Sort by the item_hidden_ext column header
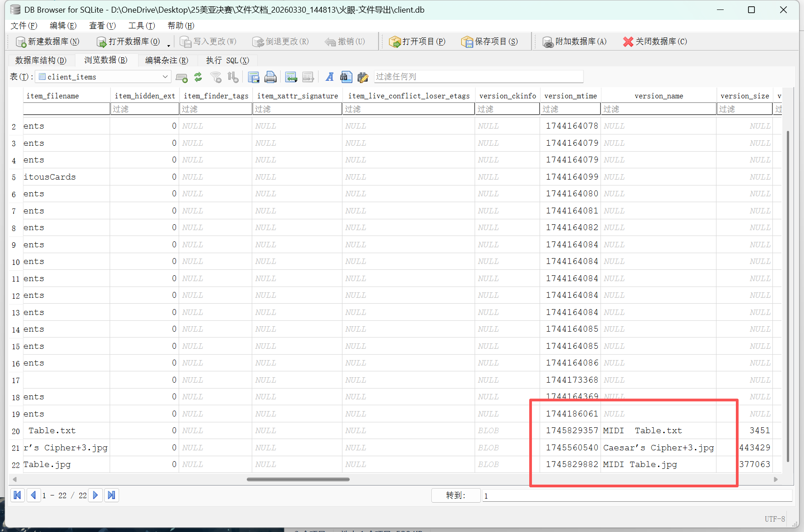Viewport: 804px width, 532px height. [145, 96]
